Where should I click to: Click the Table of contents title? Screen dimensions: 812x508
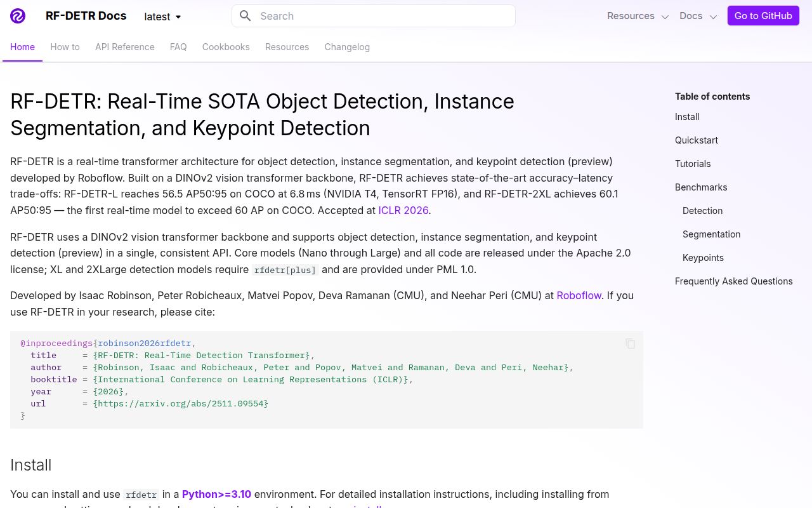(x=712, y=97)
